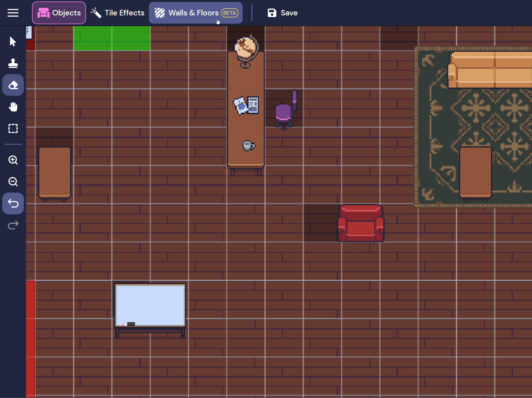Undo the last action
This screenshot has height=398, width=532.
point(13,203)
